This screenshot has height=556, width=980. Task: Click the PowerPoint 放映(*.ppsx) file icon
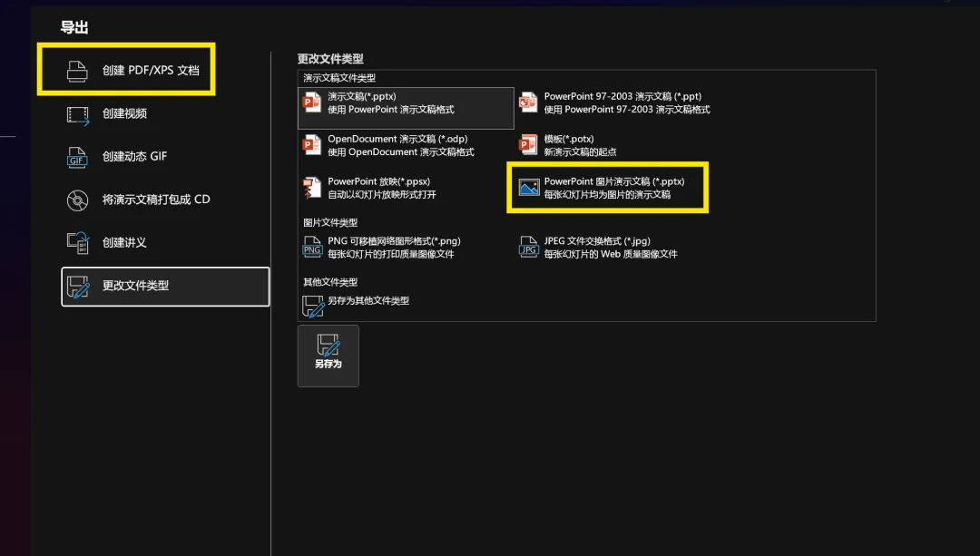pyautogui.click(x=311, y=188)
